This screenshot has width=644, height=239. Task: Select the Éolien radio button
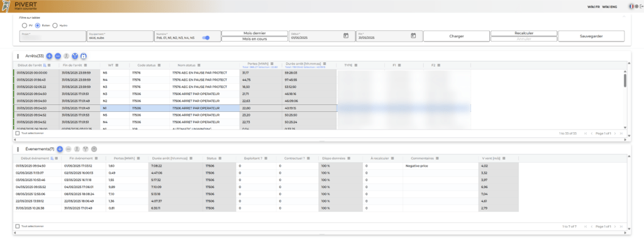point(38,25)
